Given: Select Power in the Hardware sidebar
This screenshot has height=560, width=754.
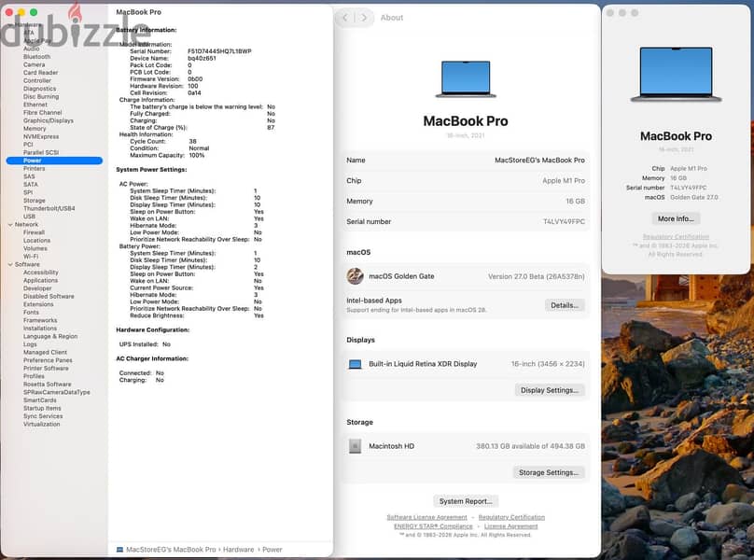Looking at the screenshot, I should (54, 161).
